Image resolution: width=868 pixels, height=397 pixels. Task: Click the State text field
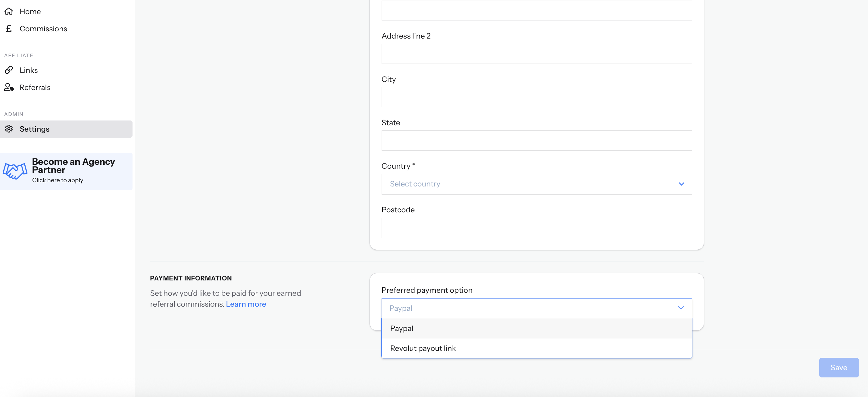[536, 141]
